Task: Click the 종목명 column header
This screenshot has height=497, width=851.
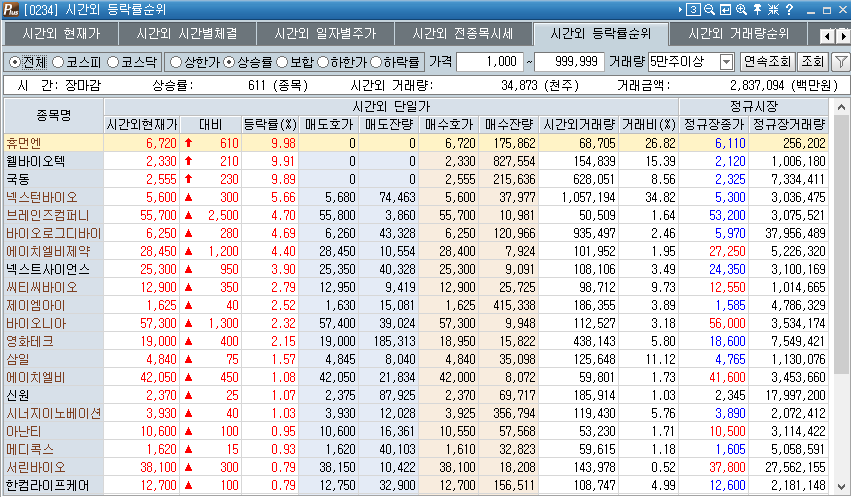Action: (54, 115)
